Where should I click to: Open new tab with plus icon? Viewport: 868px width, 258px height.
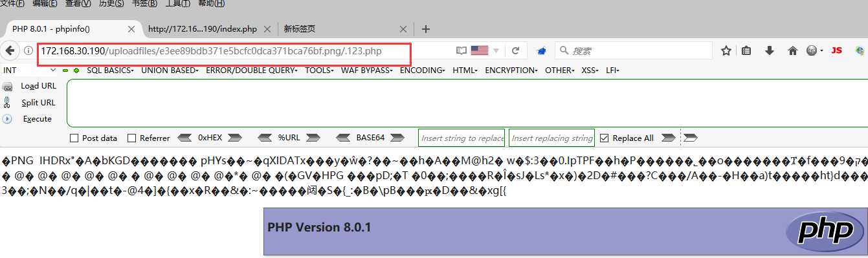tap(426, 29)
